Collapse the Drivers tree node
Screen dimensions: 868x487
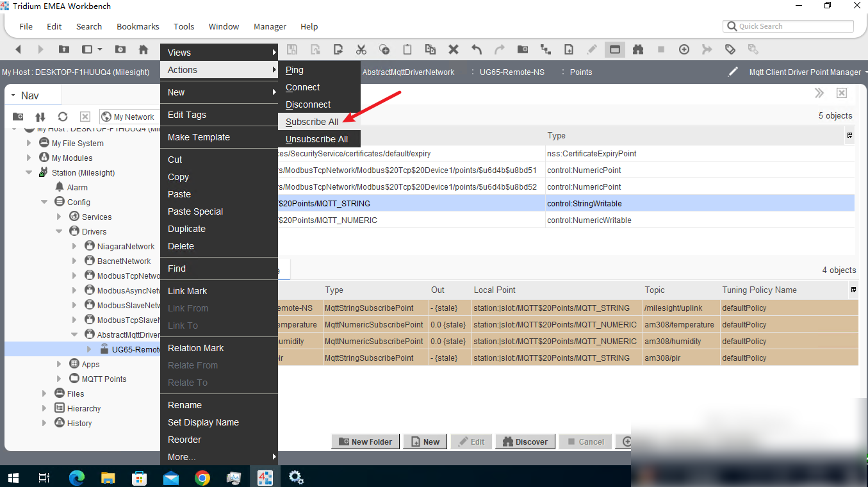59,231
